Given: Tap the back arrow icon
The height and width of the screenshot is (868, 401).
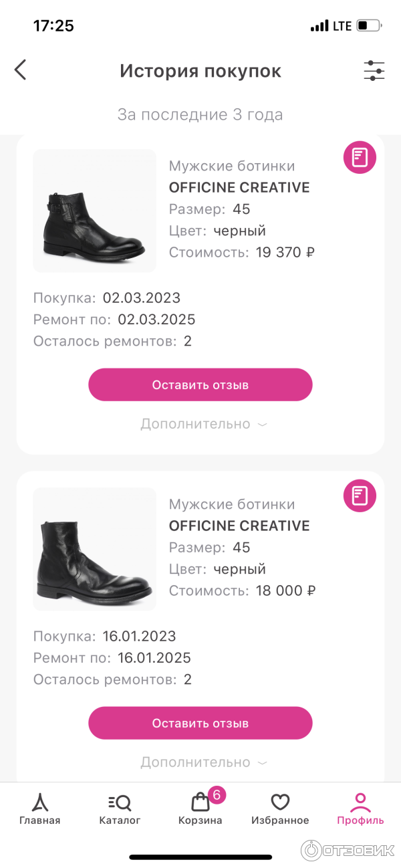Looking at the screenshot, I should pyautogui.click(x=21, y=70).
